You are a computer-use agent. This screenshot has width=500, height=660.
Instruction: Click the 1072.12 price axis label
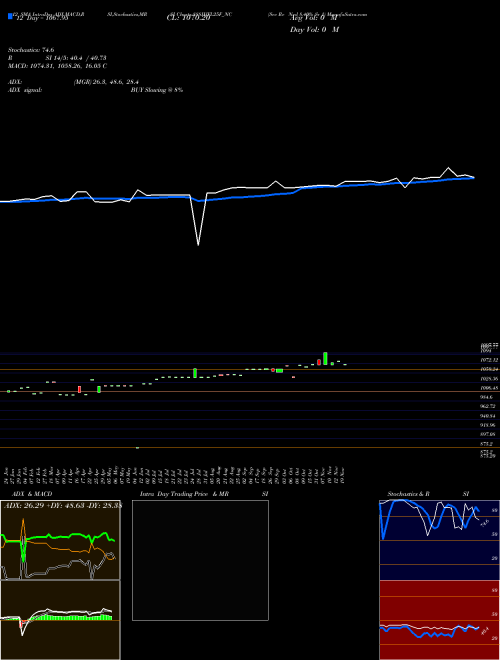pyautogui.click(x=489, y=360)
